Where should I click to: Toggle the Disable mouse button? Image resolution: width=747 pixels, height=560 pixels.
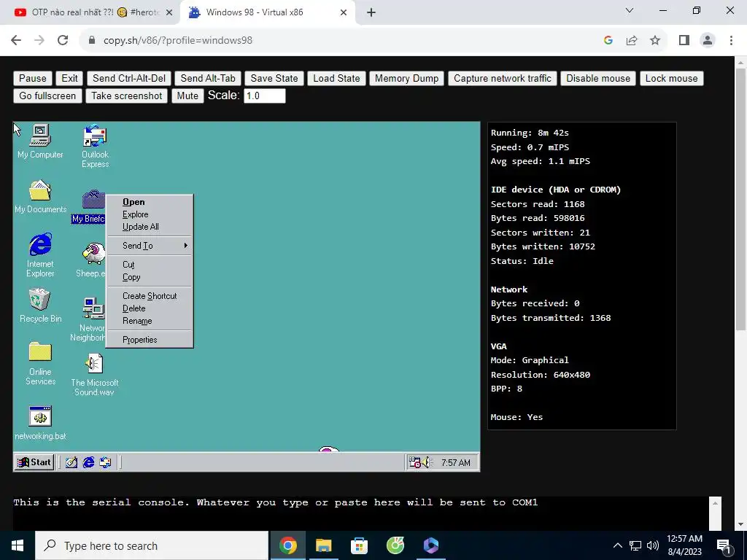598,79
